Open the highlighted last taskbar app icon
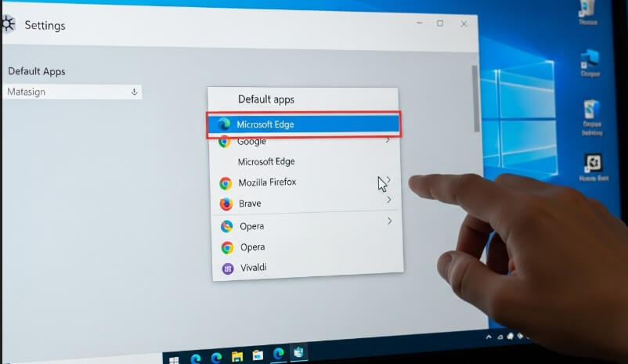Screen dimensions: 628x364 (298, 352)
